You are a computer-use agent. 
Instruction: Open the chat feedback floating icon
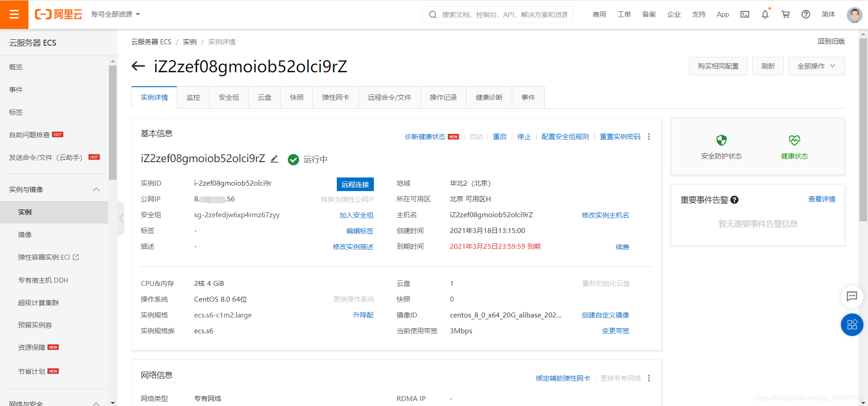pyautogui.click(x=852, y=296)
